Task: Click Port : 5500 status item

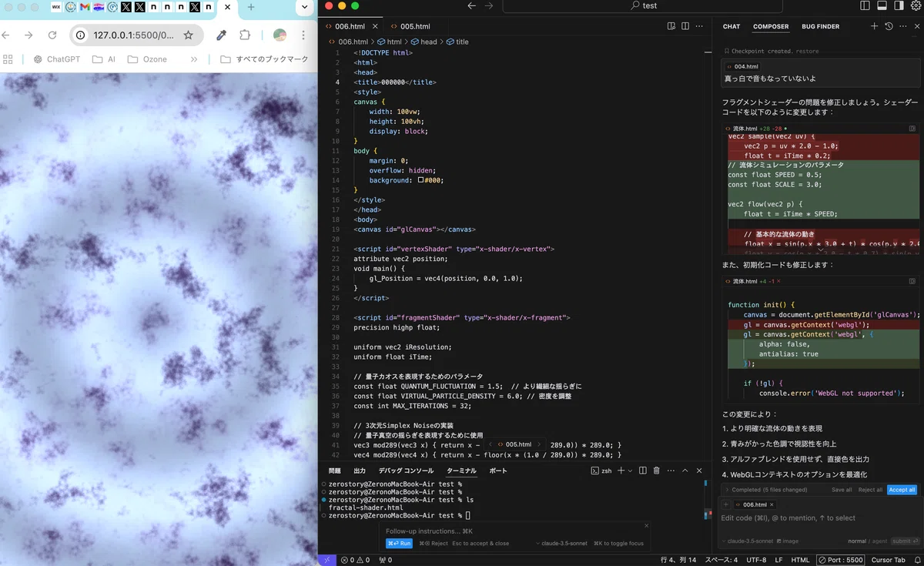Action: pyautogui.click(x=841, y=560)
